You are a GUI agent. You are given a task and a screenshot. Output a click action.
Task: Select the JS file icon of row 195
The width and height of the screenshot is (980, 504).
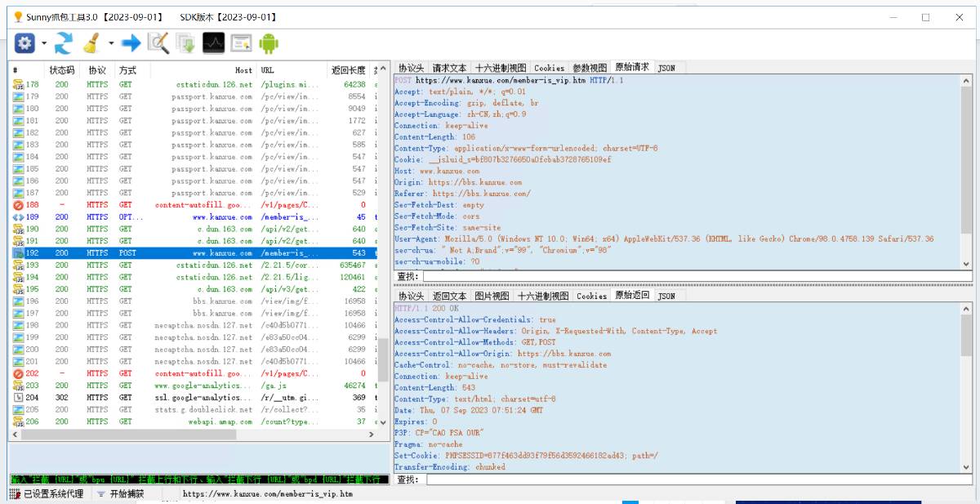(18, 289)
